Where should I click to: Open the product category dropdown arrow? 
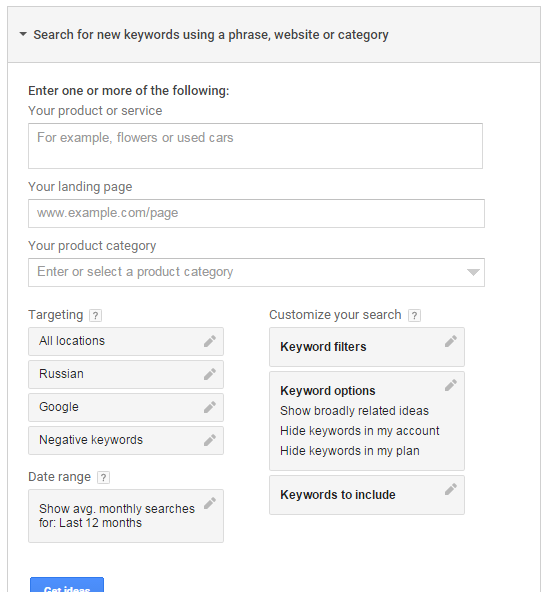473,272
